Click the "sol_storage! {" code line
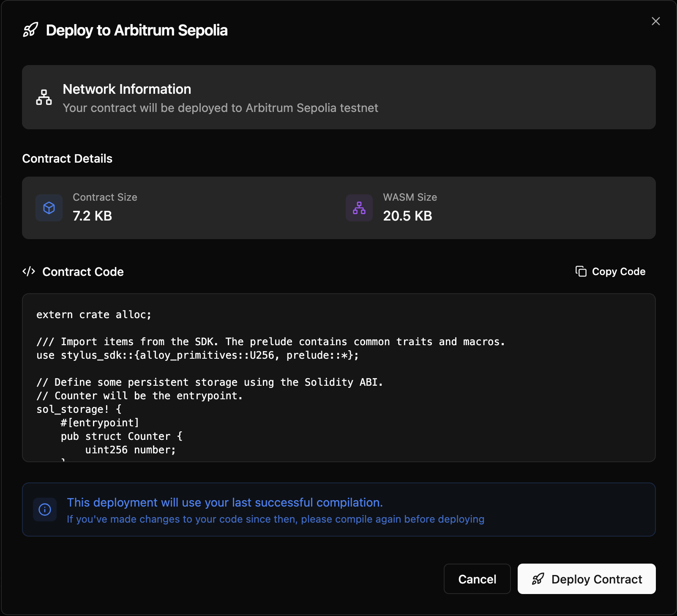This screenshot has height=616, width=677. coord(79,409)
